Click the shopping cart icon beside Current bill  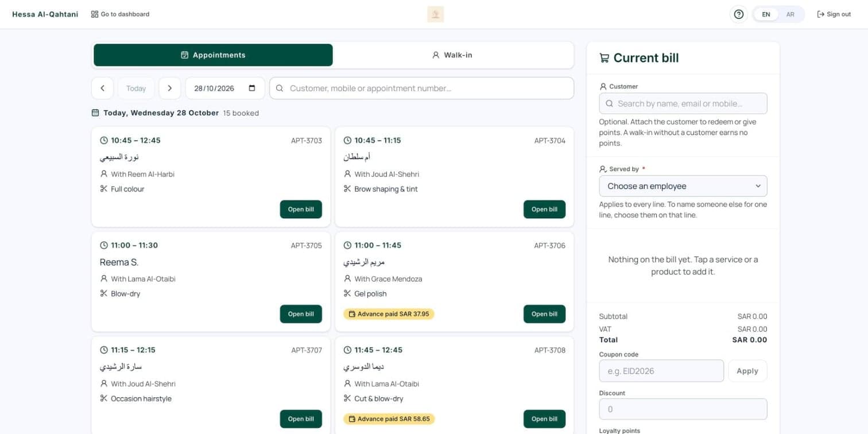click(x=604, y=58)
